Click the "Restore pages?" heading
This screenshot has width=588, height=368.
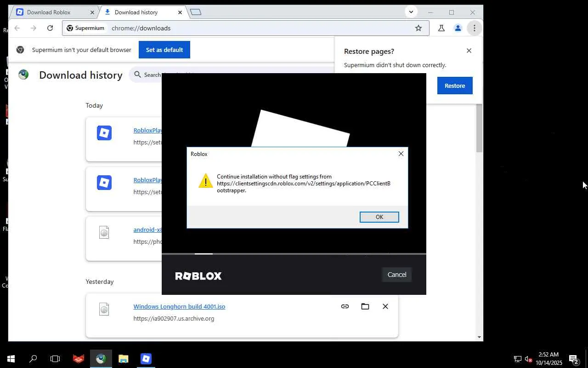[x=369, y=52]
